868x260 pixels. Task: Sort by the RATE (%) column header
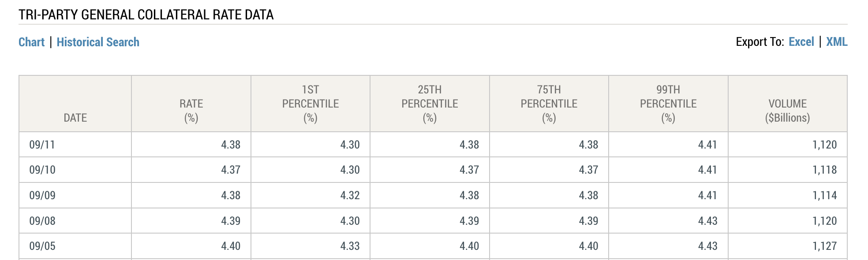click(x=191, y=110)
